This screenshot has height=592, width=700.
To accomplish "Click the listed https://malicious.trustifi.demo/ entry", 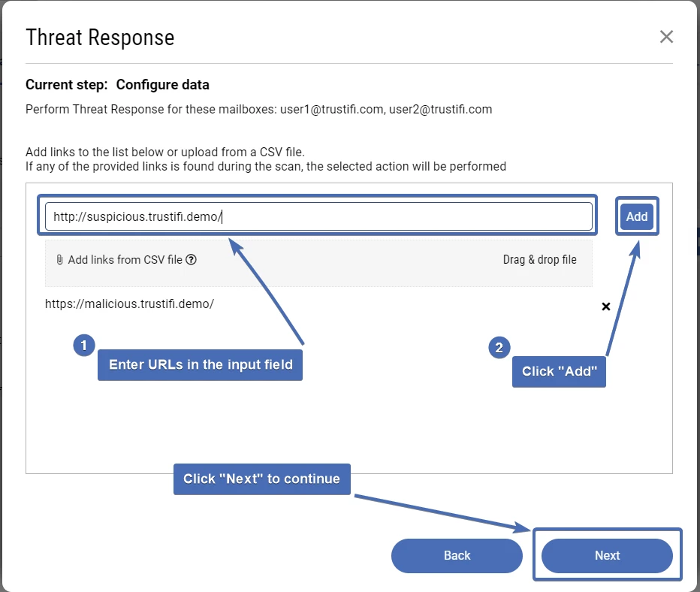I will coord(129,304).
